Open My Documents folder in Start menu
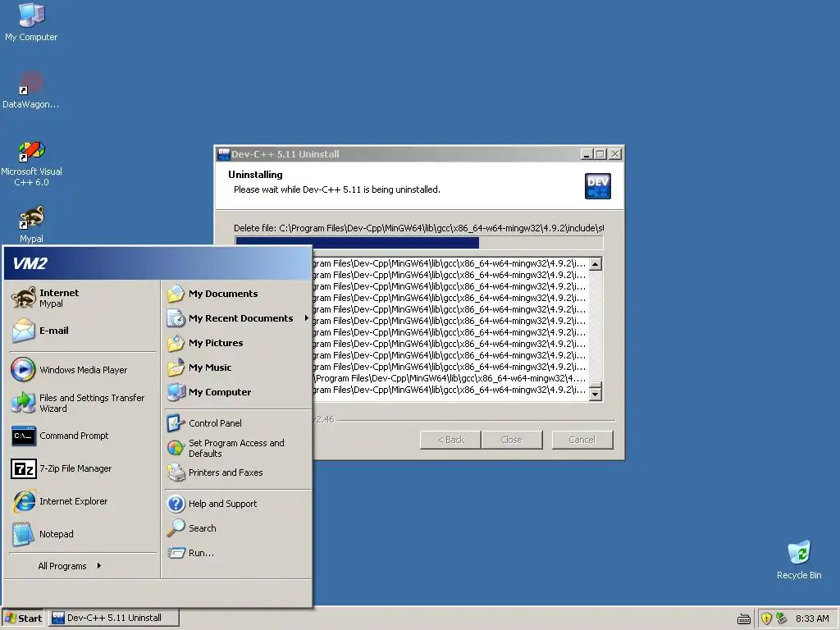This screenshot has width=840, height=630. point(237,294)
